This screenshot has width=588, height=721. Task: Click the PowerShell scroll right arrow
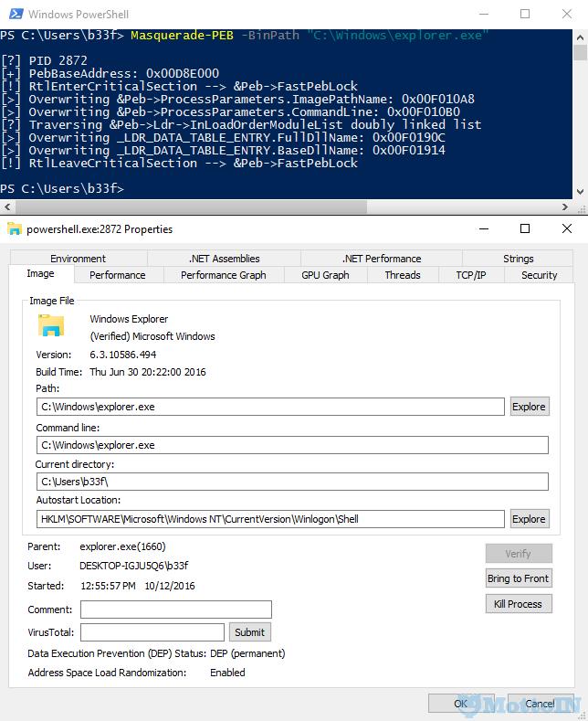pos(565,207)
